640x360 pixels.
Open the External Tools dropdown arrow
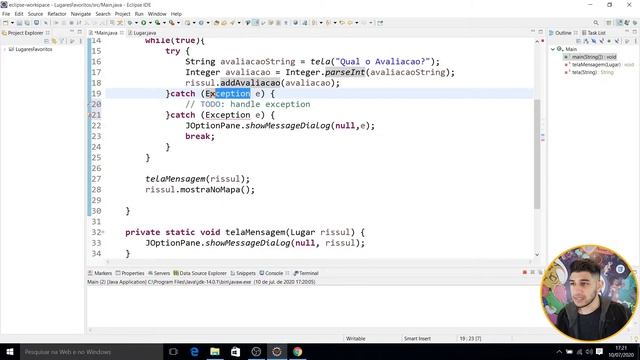178,23
